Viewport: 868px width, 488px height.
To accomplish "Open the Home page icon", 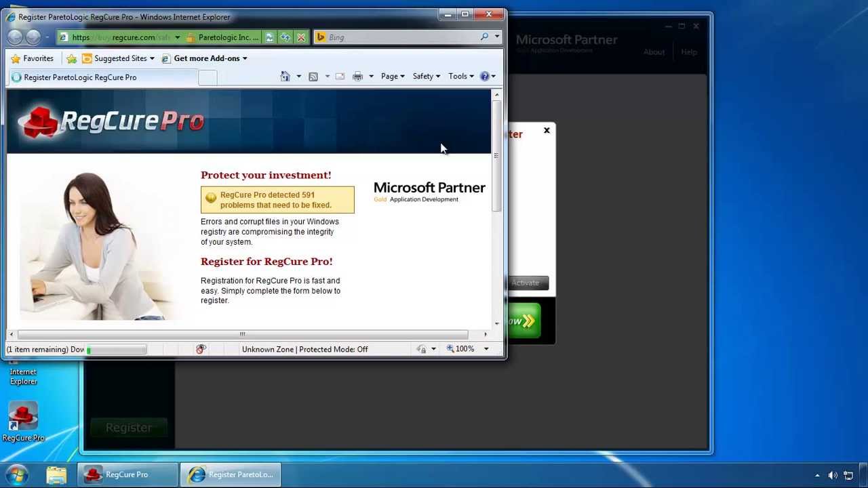I will coord(285,77).
